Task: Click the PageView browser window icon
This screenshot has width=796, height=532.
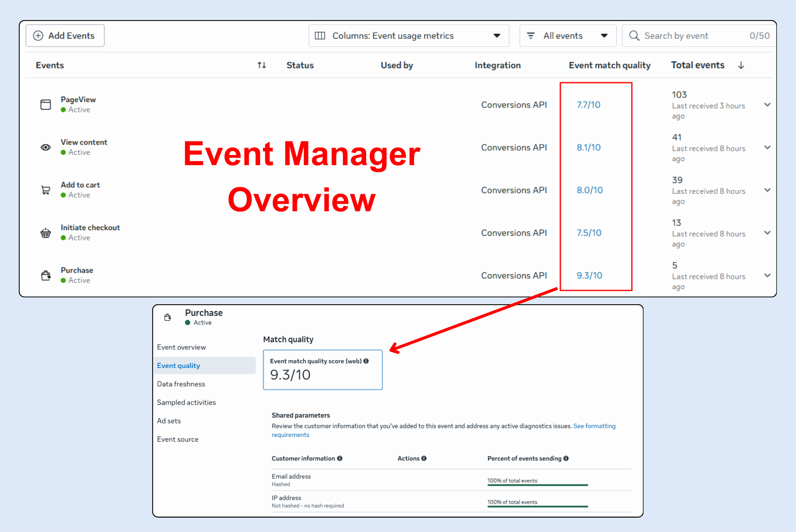Action: click(x=46, y=104)
